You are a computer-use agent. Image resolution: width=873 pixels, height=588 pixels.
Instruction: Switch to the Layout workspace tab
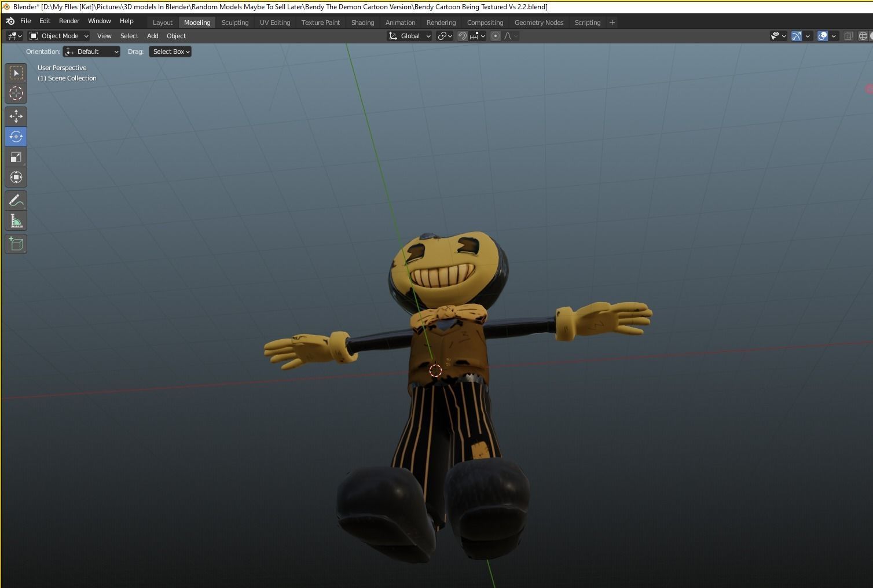163,23
